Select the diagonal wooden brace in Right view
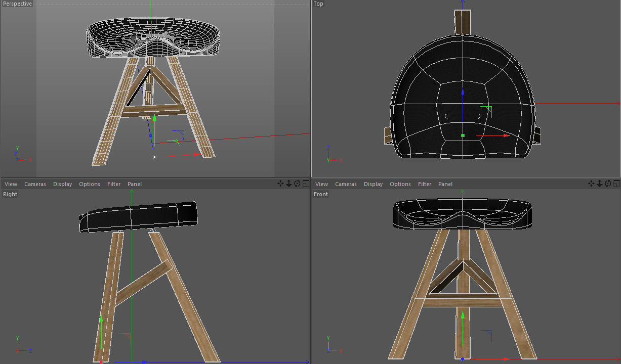This screenshot has height=364, width=621. coord(144,283)
